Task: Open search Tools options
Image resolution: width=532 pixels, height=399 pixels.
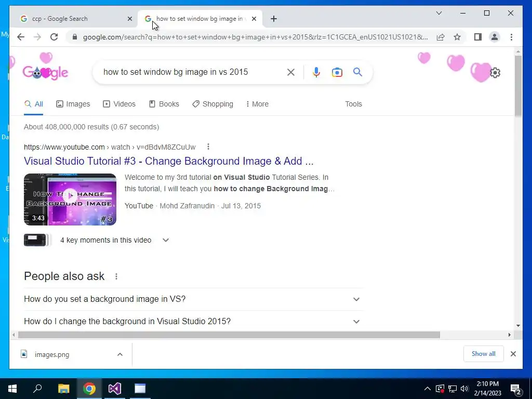Action: tap(353, 104)
